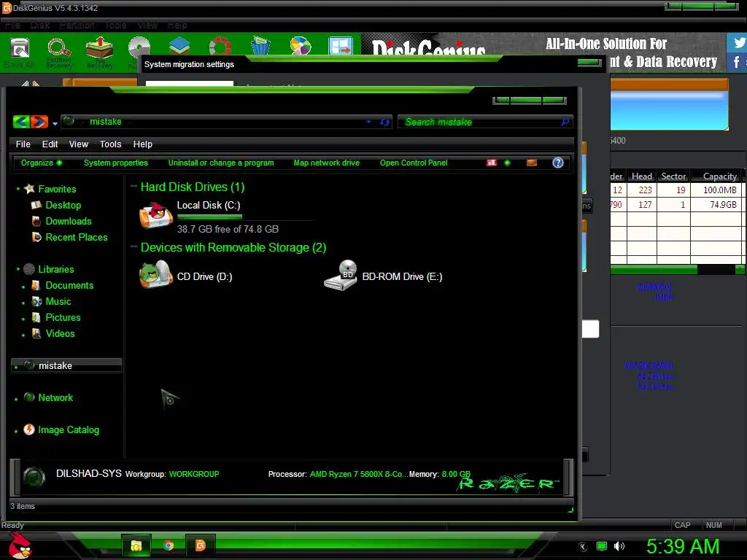Image resolution: width=747 pixels, height=560 pixels.
Task: Launch File Recovery in DiskGenius toolbar
Action: [x=99, y=52]
